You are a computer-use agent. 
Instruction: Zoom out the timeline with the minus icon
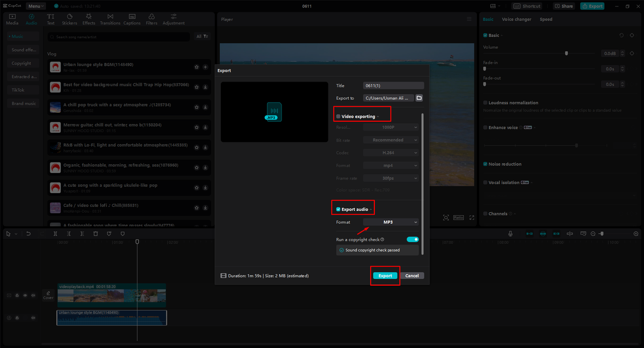click(x=593, y=234)
